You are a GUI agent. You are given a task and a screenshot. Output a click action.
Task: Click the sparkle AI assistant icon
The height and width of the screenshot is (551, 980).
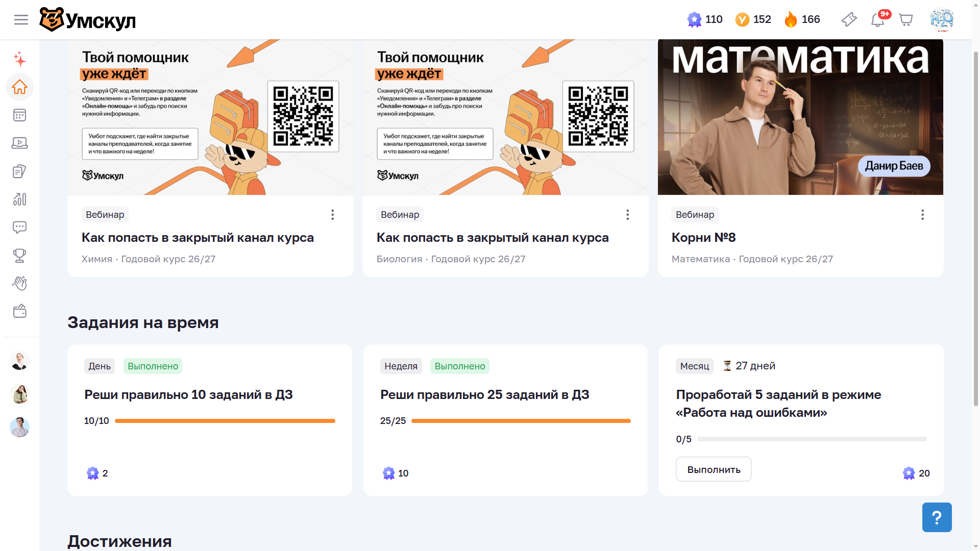(19, 59)
